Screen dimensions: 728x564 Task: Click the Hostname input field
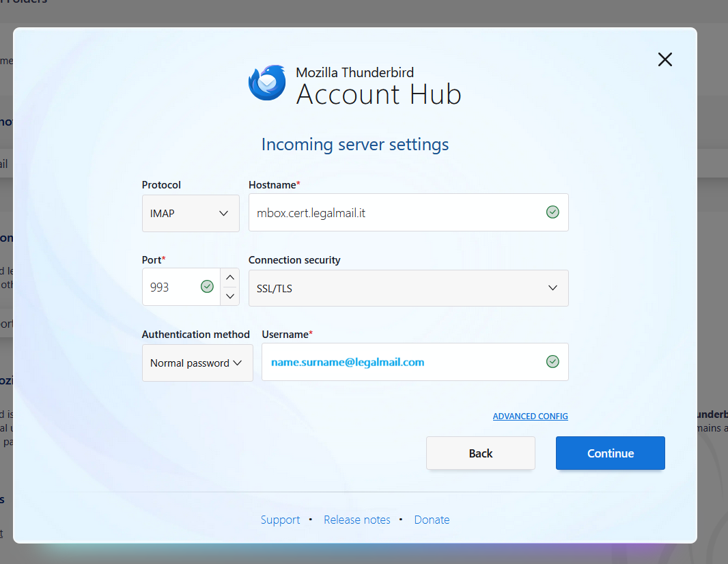click(396, 213)
